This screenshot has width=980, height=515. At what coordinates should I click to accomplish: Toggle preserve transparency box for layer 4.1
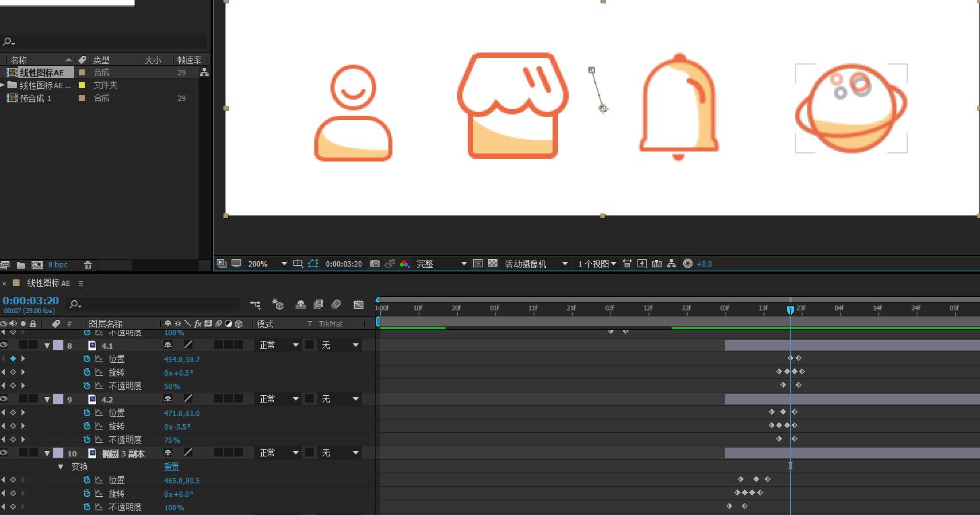pyautogui.click(x=309, y=345)
